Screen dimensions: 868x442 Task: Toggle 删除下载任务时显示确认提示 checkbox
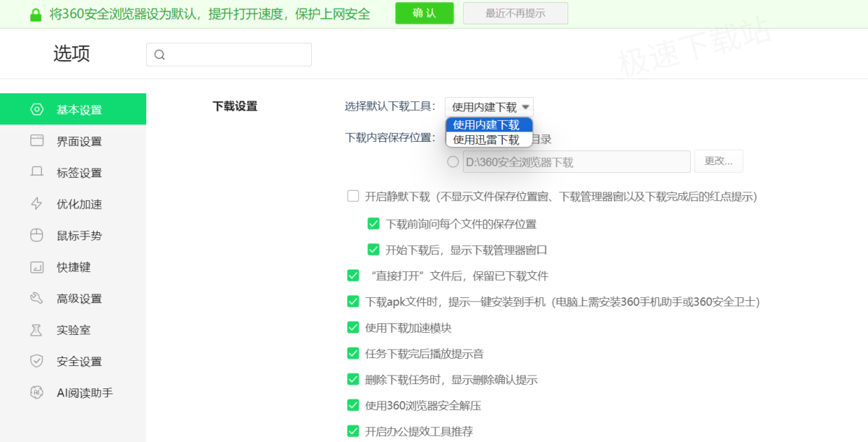353,379
